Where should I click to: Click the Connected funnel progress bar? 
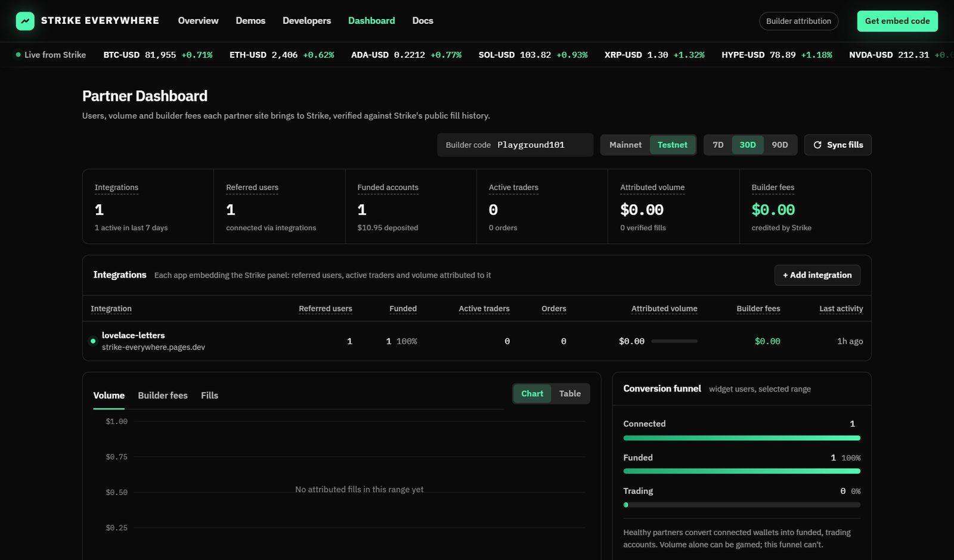click(742, 438)
